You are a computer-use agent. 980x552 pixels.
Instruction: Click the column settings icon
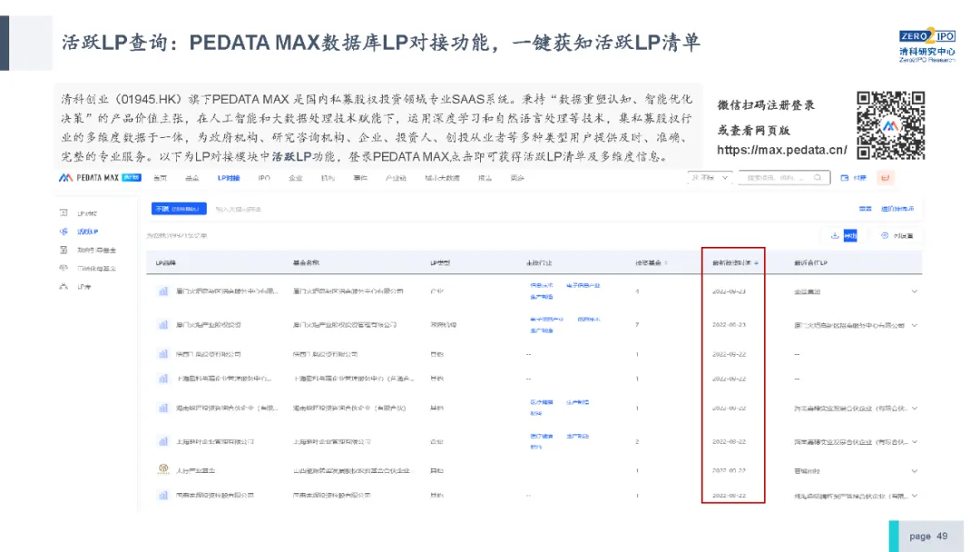(x=885, y=235)
